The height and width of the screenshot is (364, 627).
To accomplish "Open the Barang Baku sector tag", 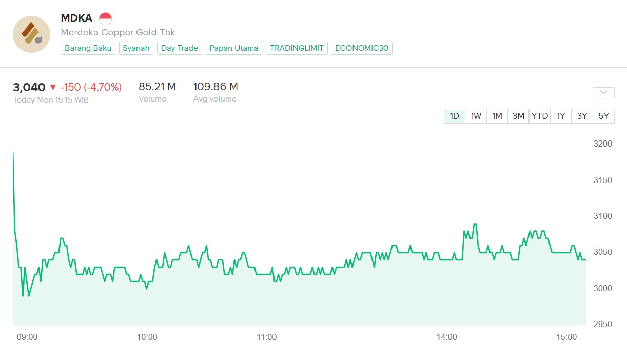I will coord(88,48).
